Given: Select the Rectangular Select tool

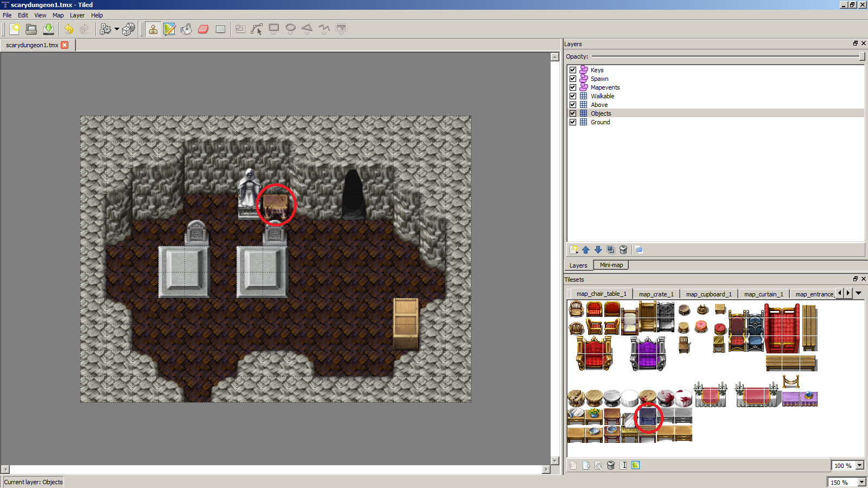Looking at the screenshot, I should point(220,29).
